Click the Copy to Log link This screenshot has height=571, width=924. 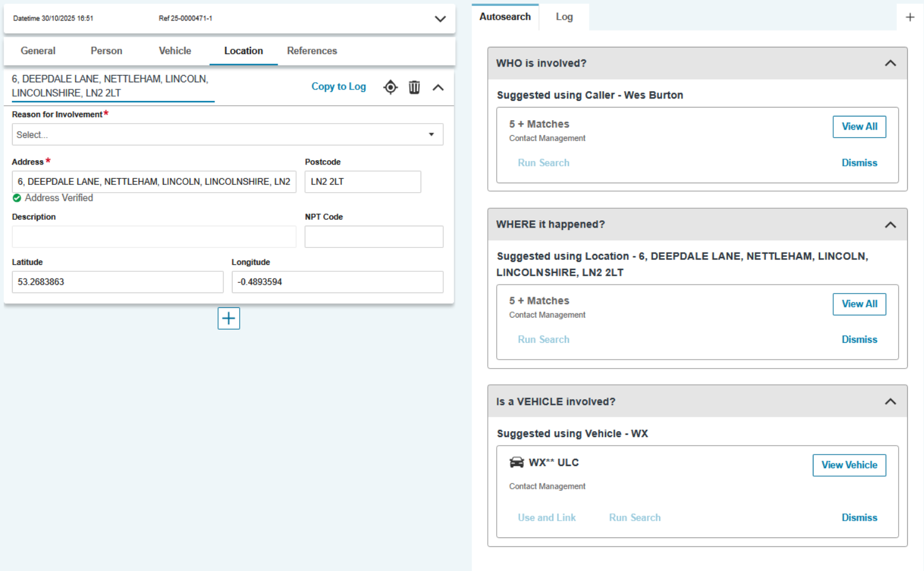point(338,86)
